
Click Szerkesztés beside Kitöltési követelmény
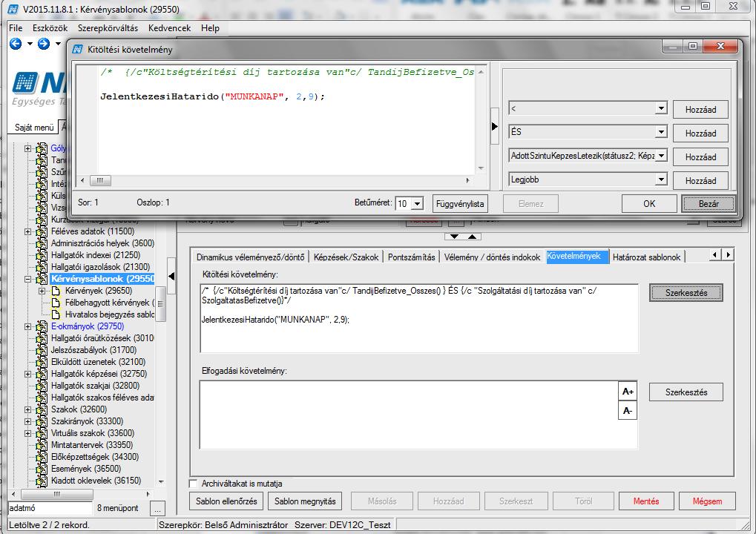686,292
